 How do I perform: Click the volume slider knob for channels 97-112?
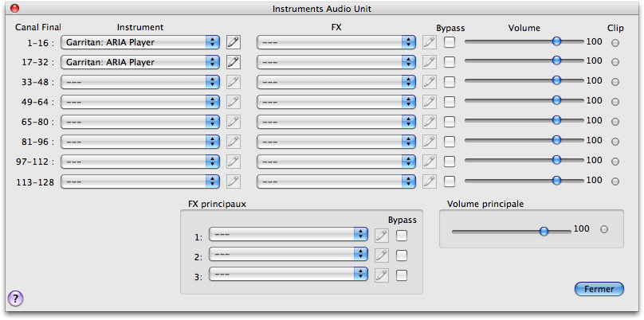coord(556,160)
